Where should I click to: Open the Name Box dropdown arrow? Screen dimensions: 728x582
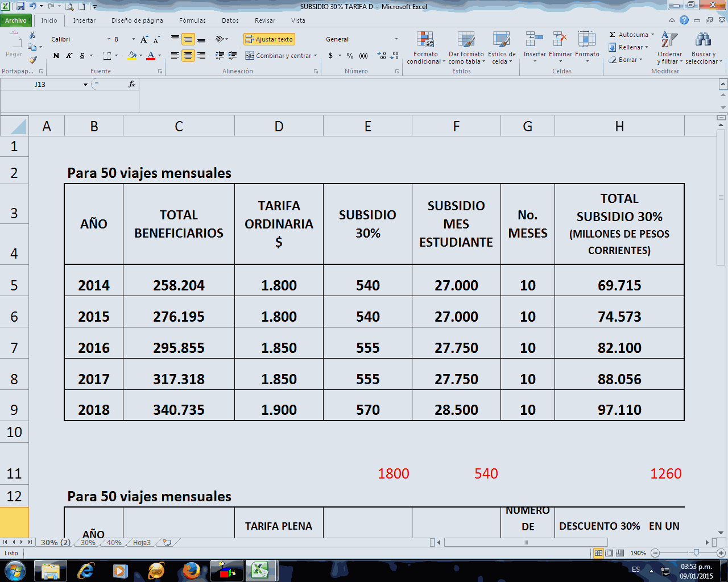(x=85, y=85)
